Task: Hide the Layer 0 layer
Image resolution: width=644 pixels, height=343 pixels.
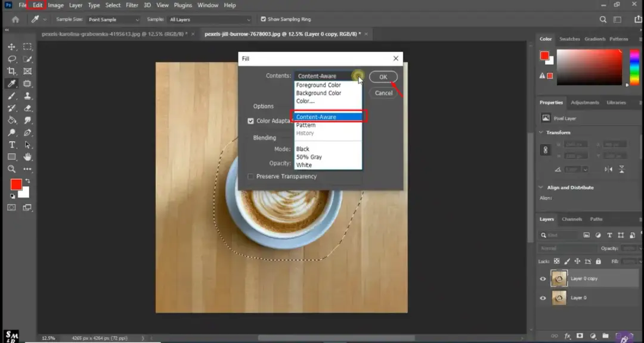Action: [x=543, y=298]
